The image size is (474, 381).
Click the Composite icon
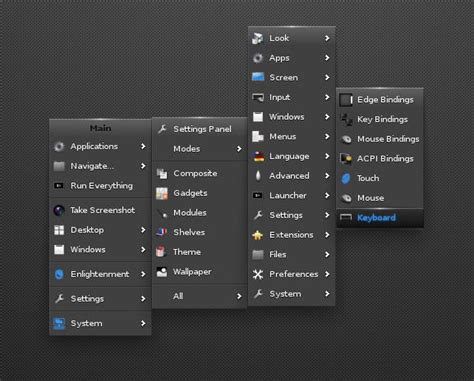(162, 173)
